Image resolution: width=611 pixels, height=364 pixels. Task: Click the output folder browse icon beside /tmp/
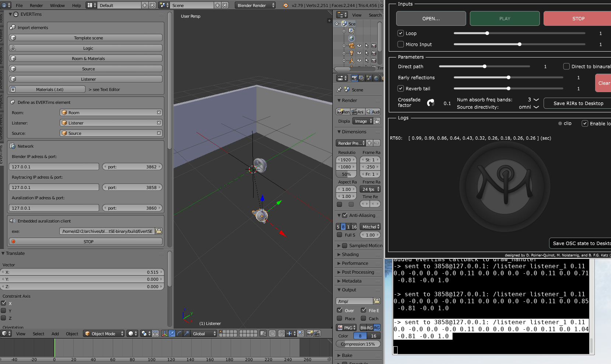(377, 301)
